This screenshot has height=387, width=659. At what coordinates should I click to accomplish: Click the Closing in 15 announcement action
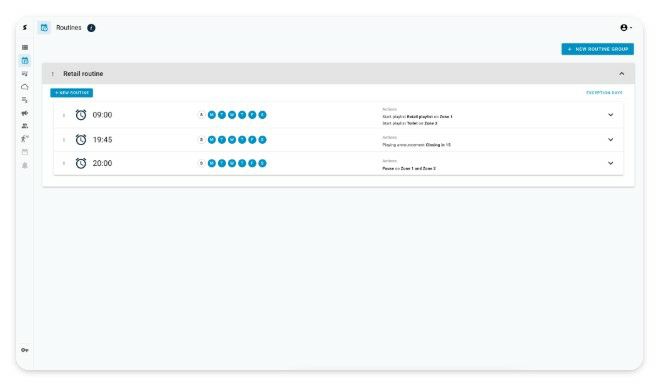pyautogui.click(x=416, y=145)
